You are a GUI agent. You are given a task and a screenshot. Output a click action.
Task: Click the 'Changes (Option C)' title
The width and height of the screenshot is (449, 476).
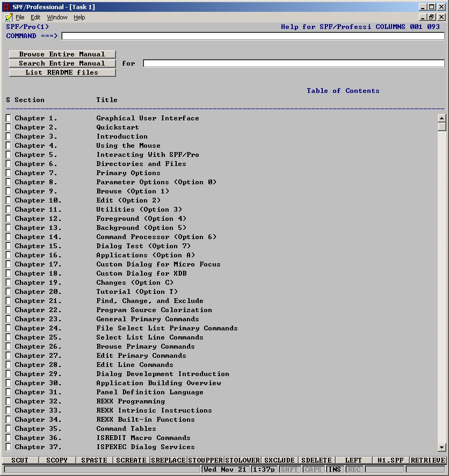click(135, 283)
